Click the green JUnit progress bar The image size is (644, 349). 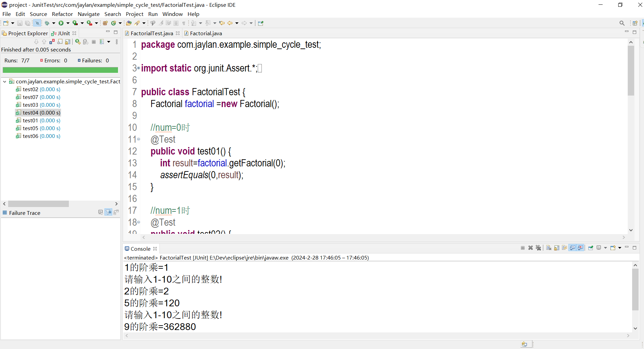point(60,70)
